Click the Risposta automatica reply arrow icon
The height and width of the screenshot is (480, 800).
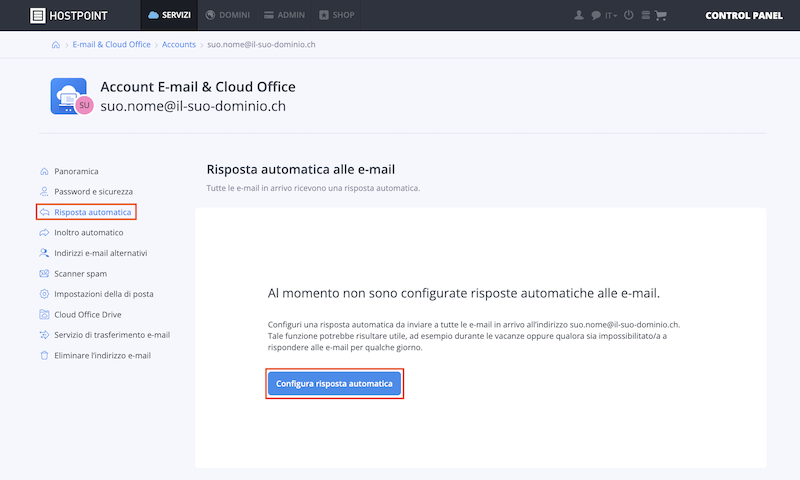[x=44, y=212]
